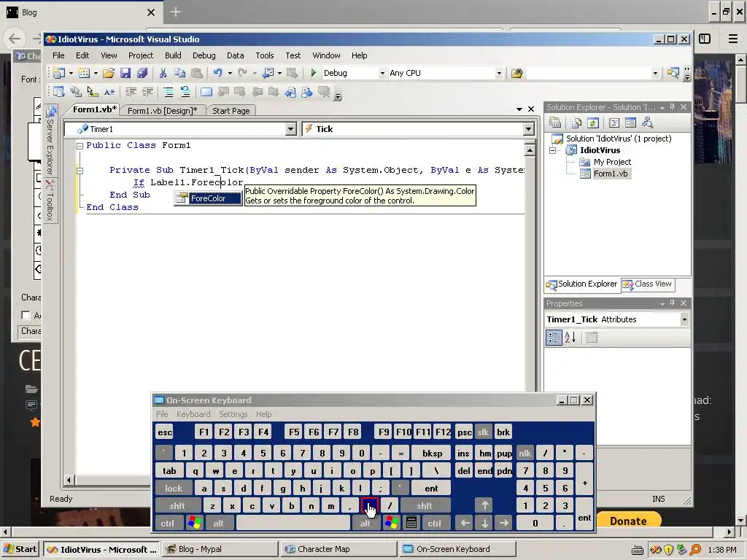This screenshot has height=560, width=747.
Task: Click the Navigate Backward icon
Action: pyautogui.click(x=268, y=73)
